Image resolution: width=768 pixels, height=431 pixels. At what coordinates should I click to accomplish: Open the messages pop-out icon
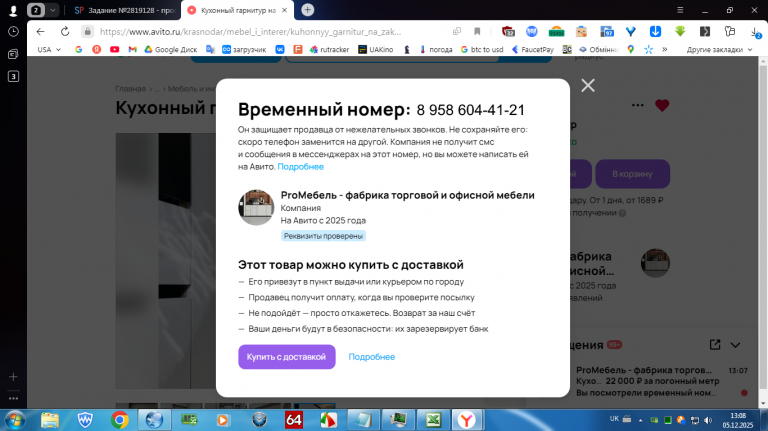[715, 345]
